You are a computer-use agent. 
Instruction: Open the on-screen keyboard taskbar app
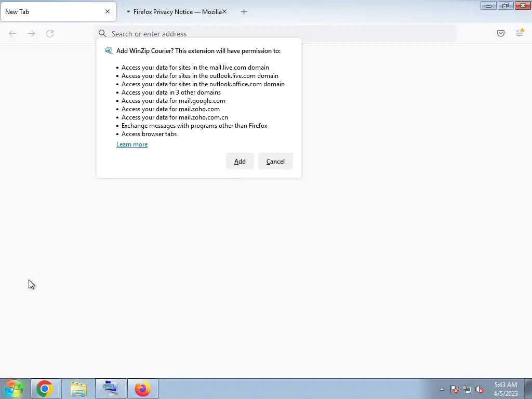click(x=110, y=389)
